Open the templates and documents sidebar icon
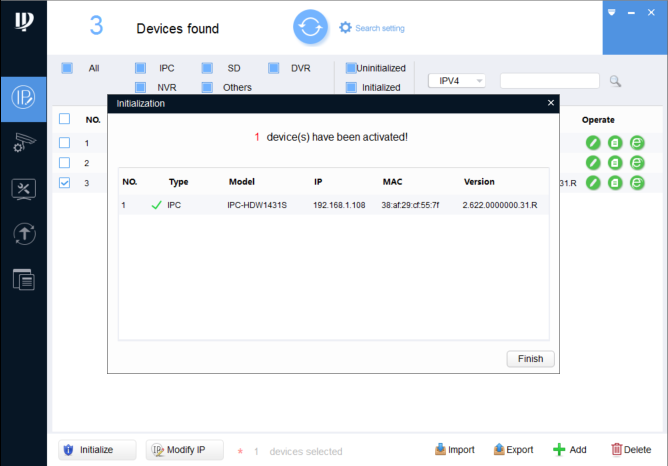This screenshot has height=466, width=668. coord(24,280)
